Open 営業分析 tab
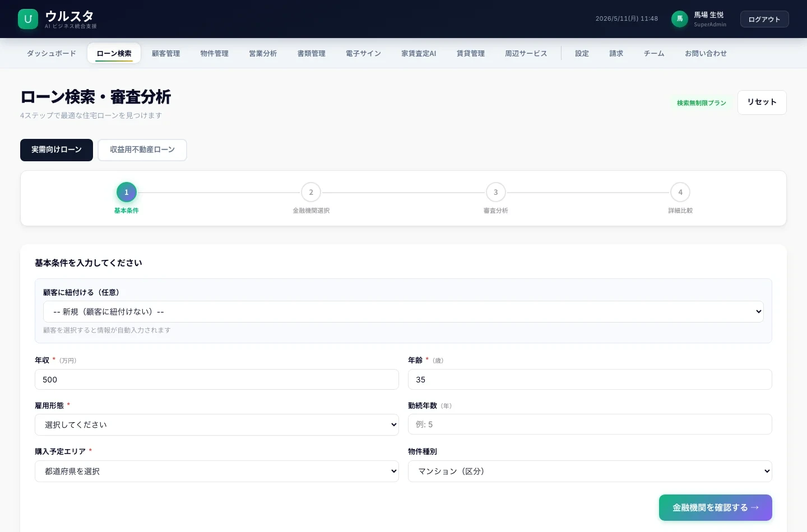Viewport: 807px width, 532px height. click(x=263, y=54)
